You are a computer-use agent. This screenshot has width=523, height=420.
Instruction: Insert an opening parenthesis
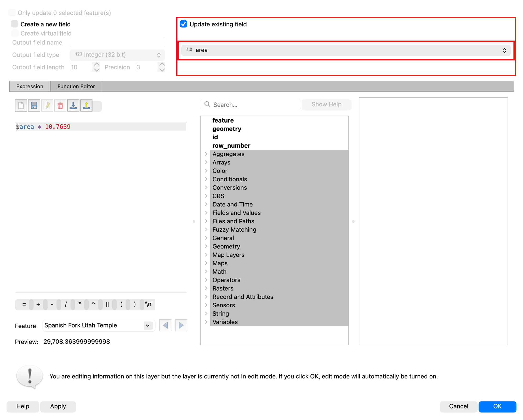click(121, 304)
